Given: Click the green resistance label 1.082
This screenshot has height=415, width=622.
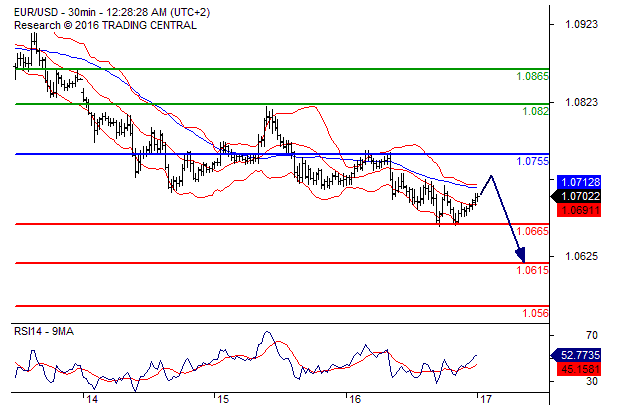Looking at the screenshot, I should [536, 111].
